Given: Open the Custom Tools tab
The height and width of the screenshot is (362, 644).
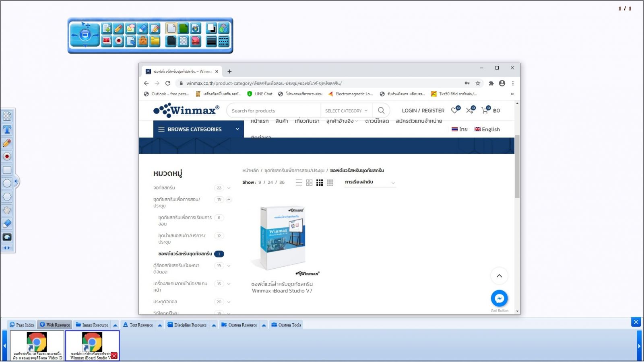Looking at the screenshot, I should [286, 325].
